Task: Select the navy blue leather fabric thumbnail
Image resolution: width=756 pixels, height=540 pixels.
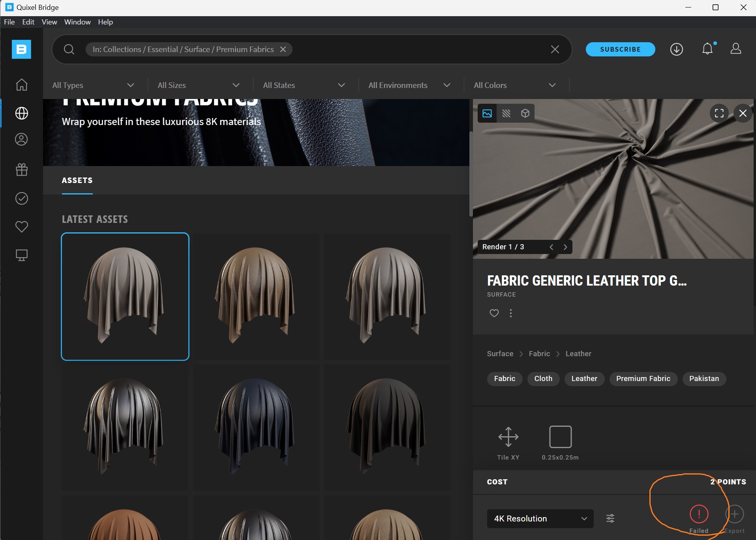Action: 256,428
